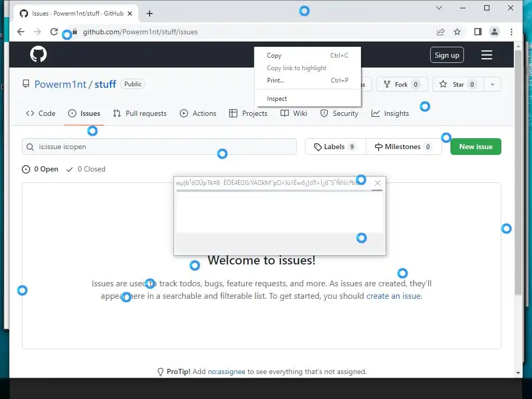Click the Sign up button
Image resolution: width=532 pixels, height=399 pixels.
tap(447, 55)
